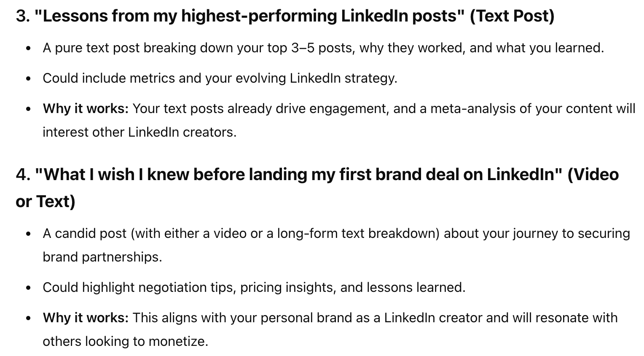644x356 pixels.
Task: Click the bullet before 'A pure text post'
Action: click(28, 49)
